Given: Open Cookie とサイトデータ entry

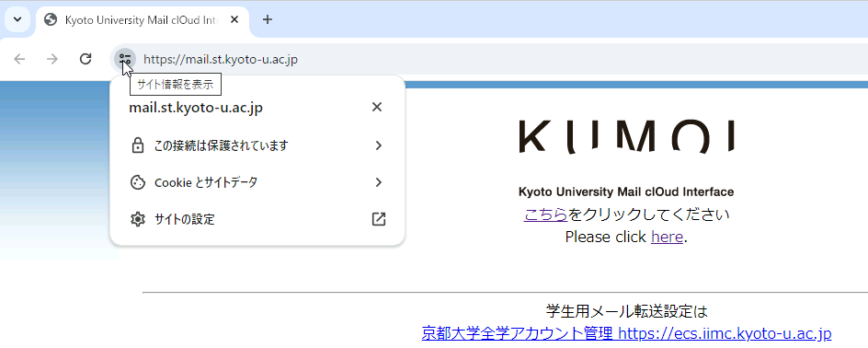Looking at the screenshot, I should pyautogui.click(x=257, y=182).
